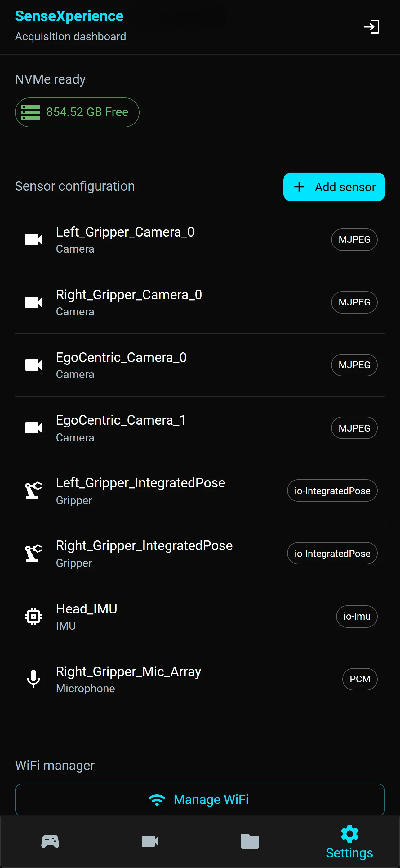Click the camera icon beside Right_Gripper_Camera_0
The width and height of the screenshot is (400, 868).
(x=34, y=302)
